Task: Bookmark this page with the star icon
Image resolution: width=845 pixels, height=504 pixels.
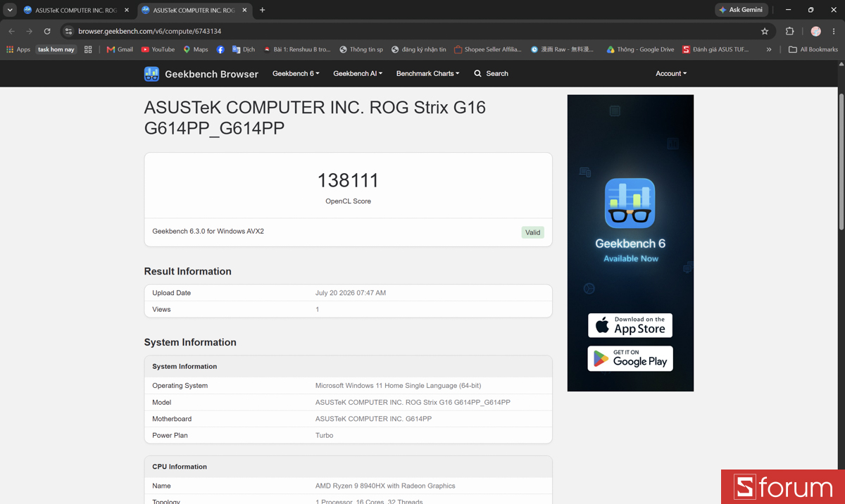Action: (x=765, y=31)
